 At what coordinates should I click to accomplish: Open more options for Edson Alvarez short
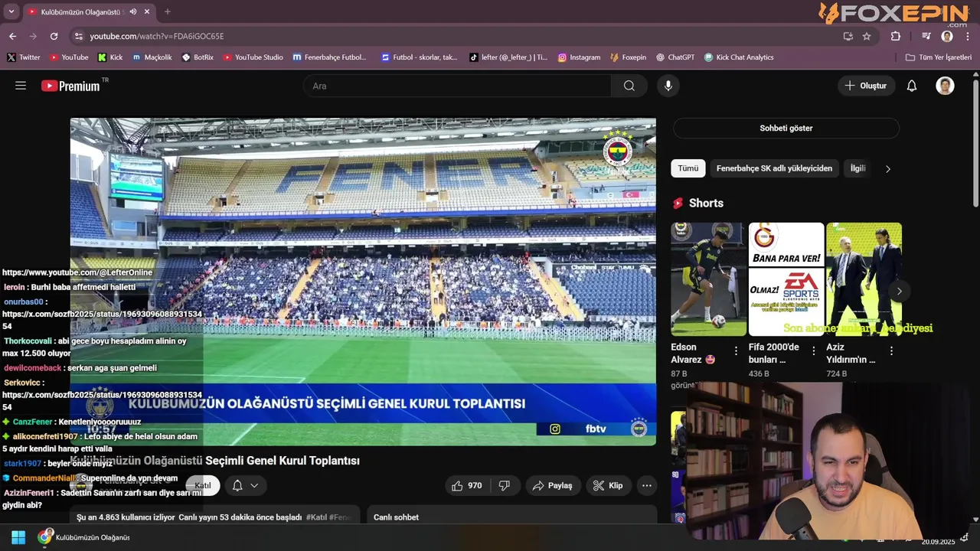[737, 350]
